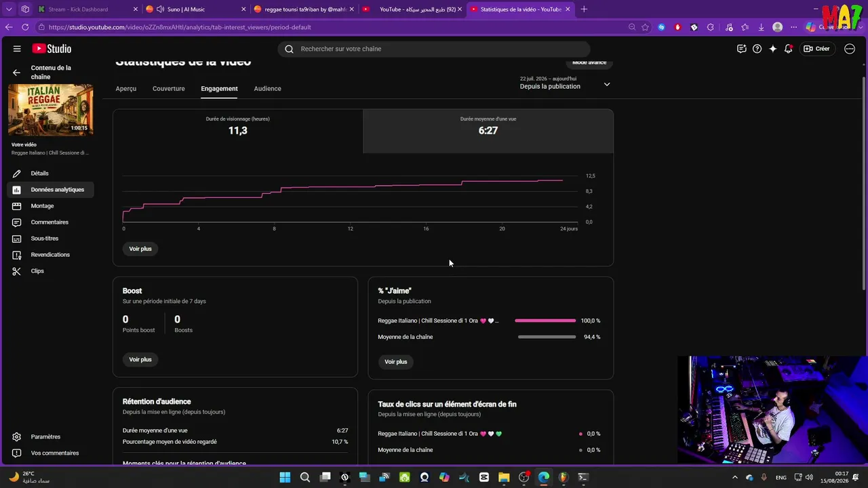Click Voir plus in the % J'aime card
The width and height of the screenshot is (868, 488).
[396, 362]
